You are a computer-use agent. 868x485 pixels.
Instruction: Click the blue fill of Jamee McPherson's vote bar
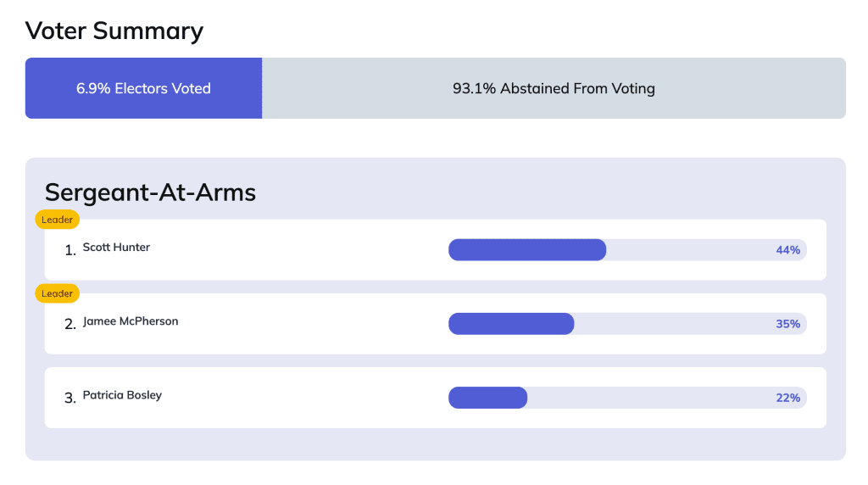click(510, 324)
